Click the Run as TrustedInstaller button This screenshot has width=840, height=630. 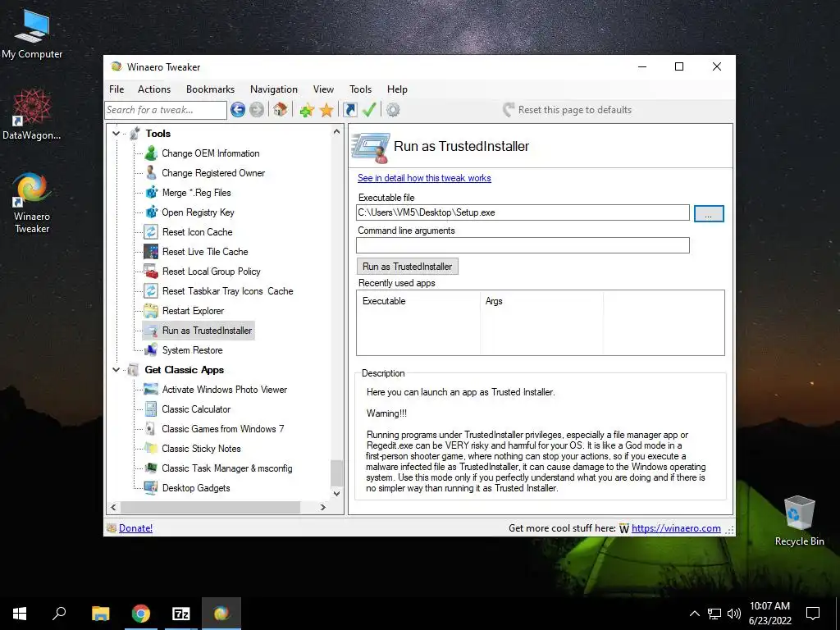pyautogui.click(x=407, y=267)
